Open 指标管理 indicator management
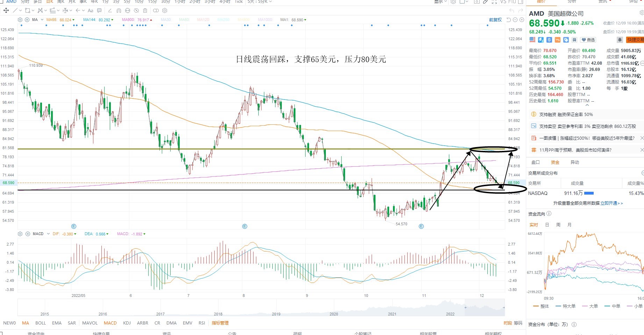644x335 pixels. [220, 323]
